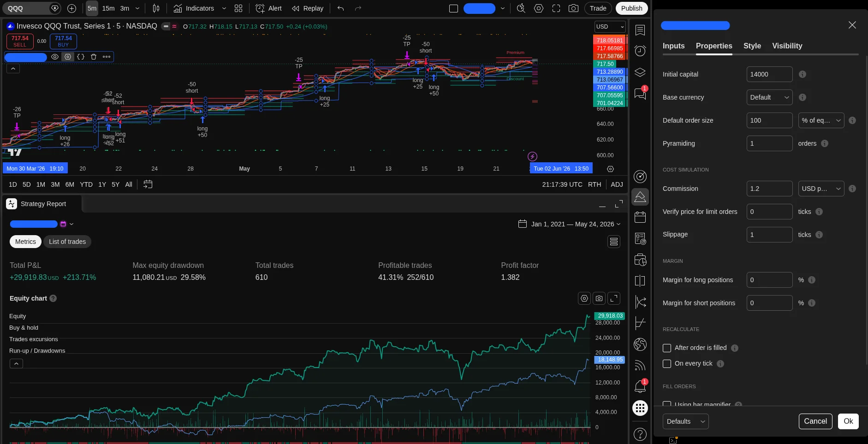Viewport: 868px width, 444px height.
Task: Open the radar screener icon in sidebar
Action: point(640,177)
